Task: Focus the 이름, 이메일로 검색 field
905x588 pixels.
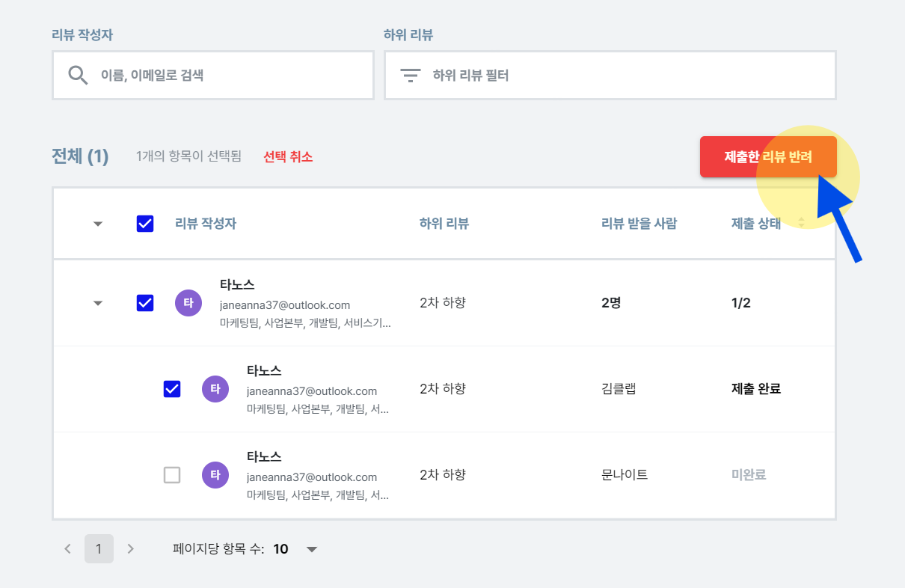Action: 213,75
